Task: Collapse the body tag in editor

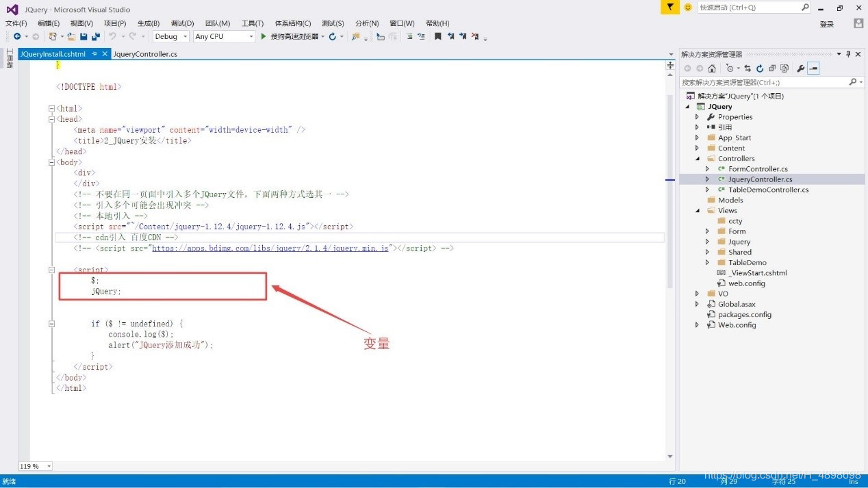Action: coord(51,162)
